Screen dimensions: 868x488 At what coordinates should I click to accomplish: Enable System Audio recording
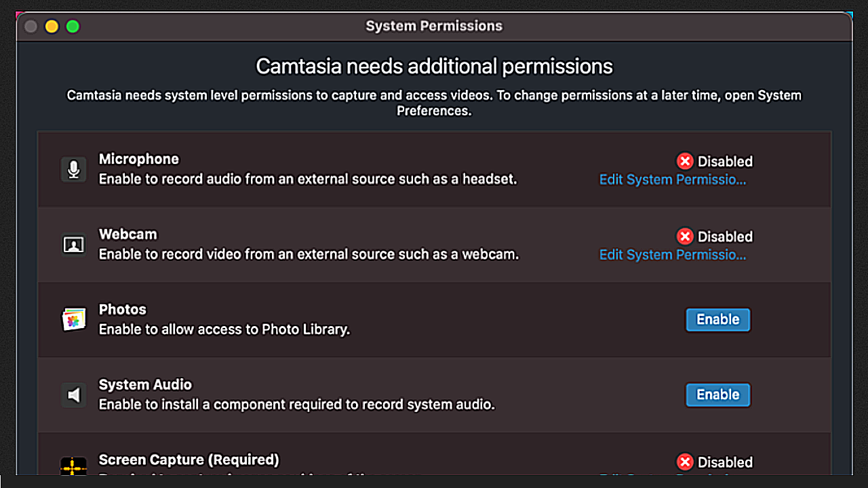point(718,394)
